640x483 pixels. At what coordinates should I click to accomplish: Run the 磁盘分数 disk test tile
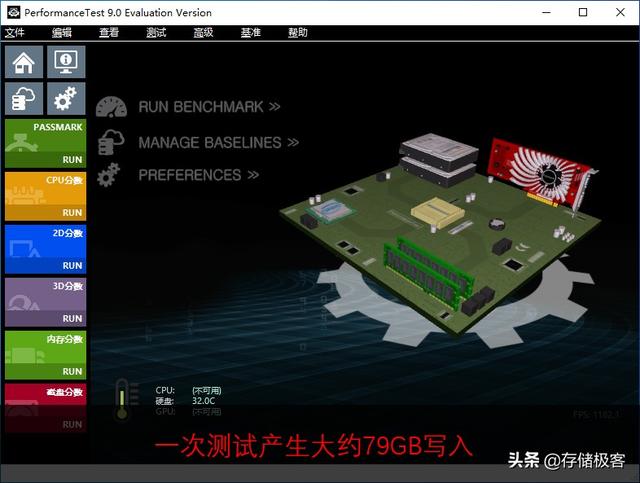(45, 408)
